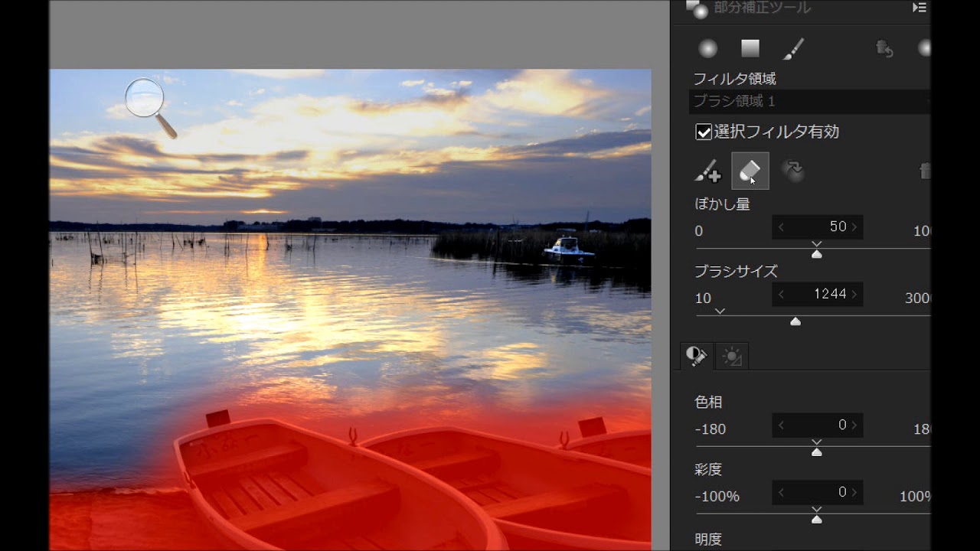Increase 彩度 value with right arrow
The height and width of the screenshot is (551, 980).
[x=854, y=493]
